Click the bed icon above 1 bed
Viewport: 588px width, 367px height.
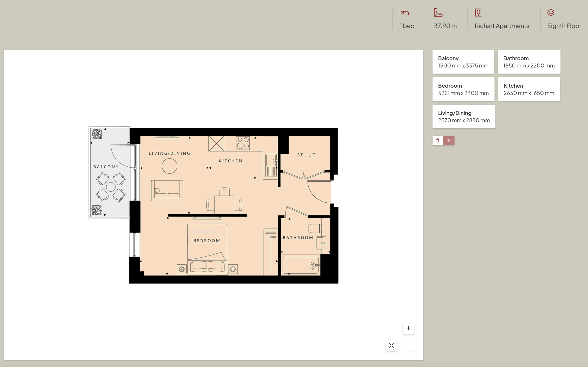coord(404,13)
